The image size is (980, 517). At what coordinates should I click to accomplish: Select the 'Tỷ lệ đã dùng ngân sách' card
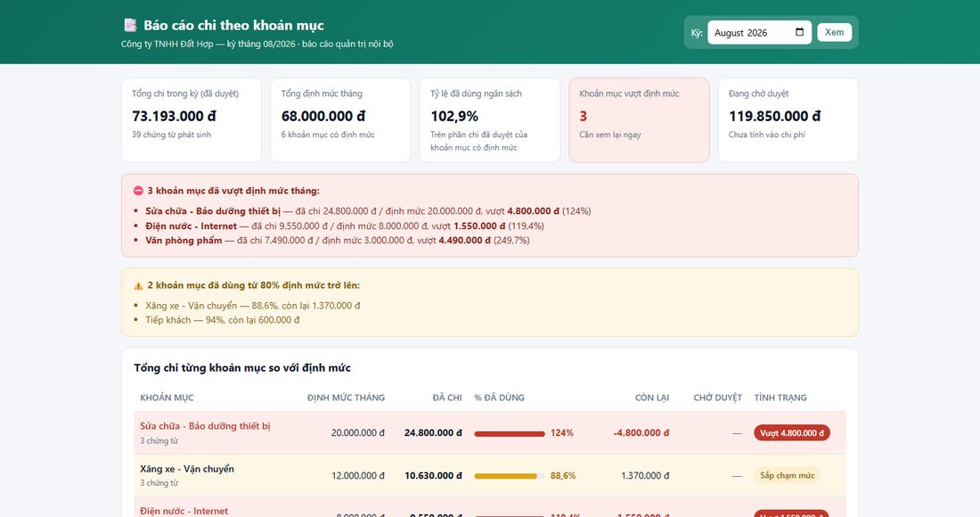tap(490, 120)
